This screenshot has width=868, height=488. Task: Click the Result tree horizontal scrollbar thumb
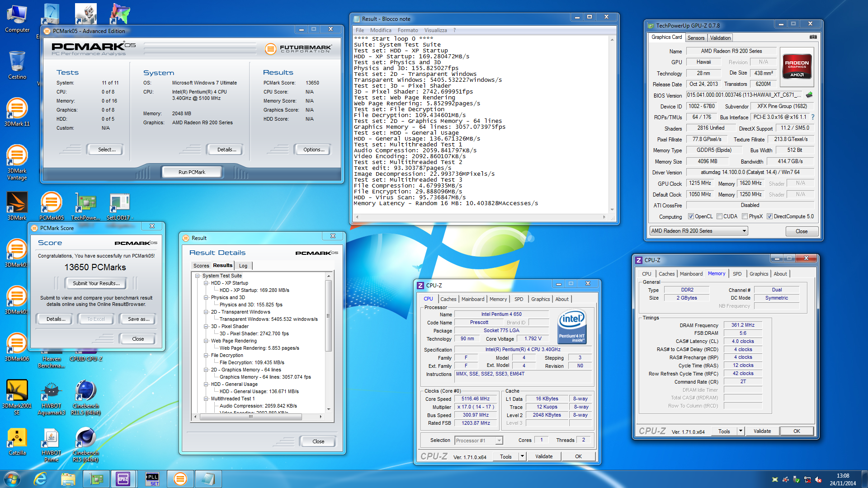point(250,417)
